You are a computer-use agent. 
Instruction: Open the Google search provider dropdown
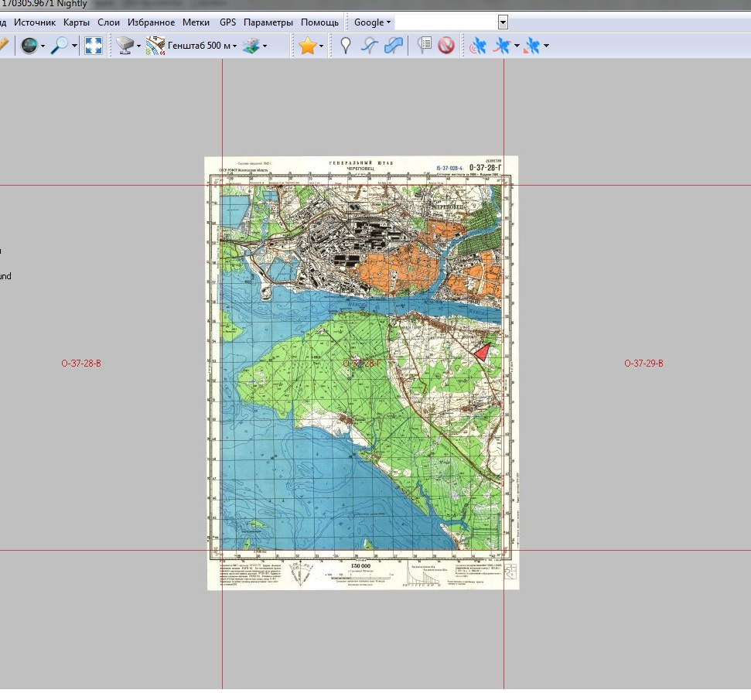pyautogui.click(x=373, y=22)
